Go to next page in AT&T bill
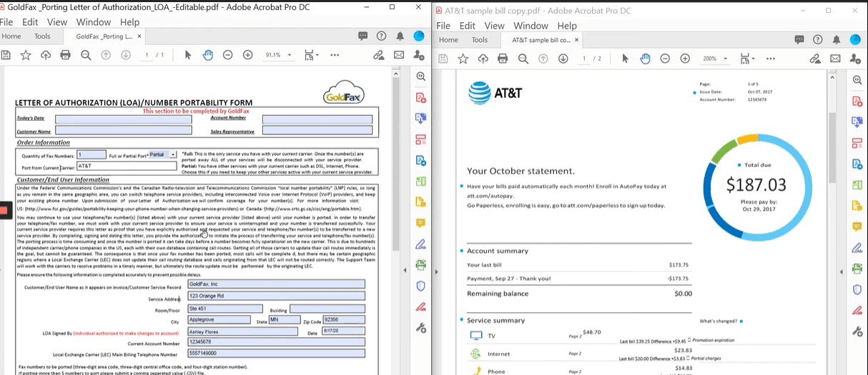This screenshot has width=868, height=375. pyautogui.click(x=562, y=59)
